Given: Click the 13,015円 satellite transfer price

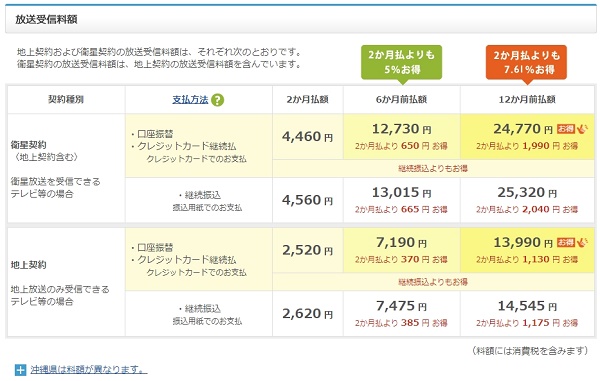Looking at the screenshot, I should click(402, 192).
